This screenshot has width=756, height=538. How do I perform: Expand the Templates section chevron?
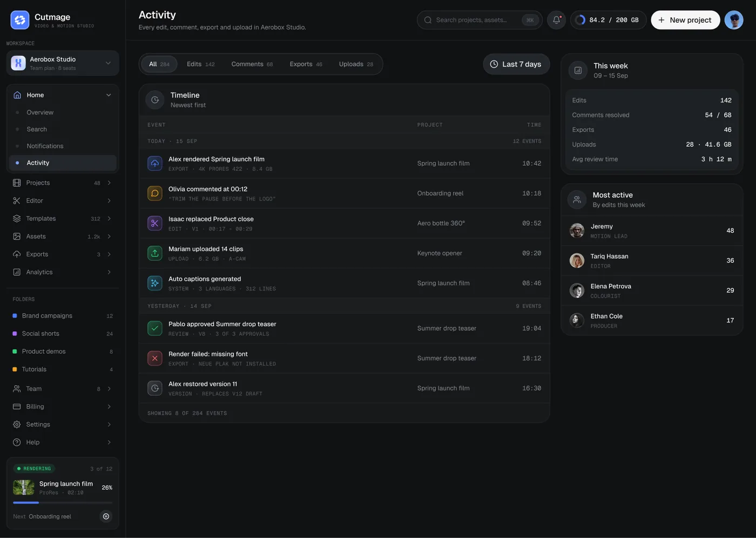[109, 219]
